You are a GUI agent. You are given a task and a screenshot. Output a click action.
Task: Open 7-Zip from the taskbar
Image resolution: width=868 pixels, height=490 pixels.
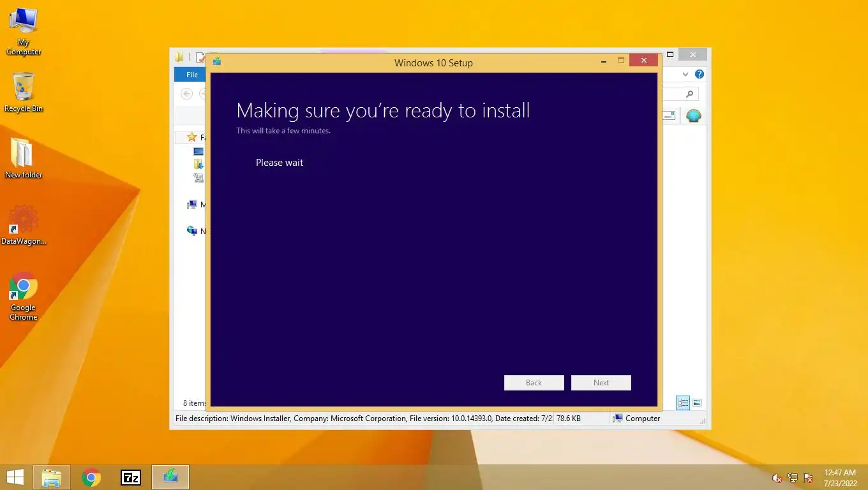(x=131, y=477)
